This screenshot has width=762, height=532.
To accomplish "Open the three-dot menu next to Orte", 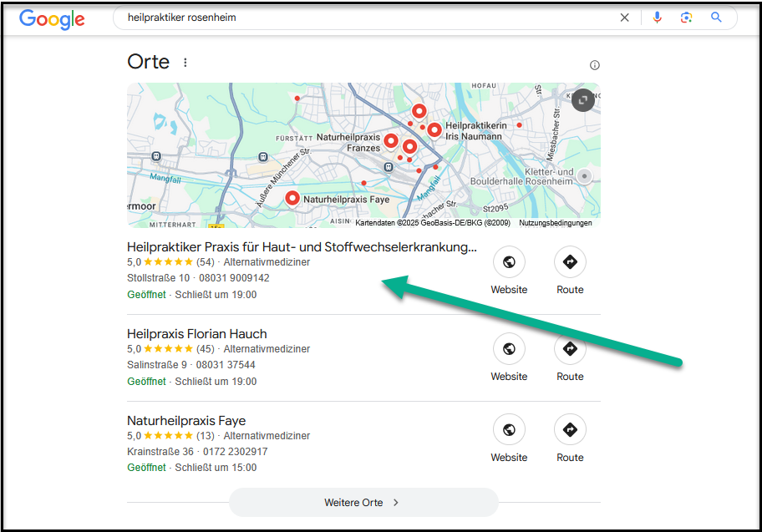I will pyautogui.click(x=185, y=62).
